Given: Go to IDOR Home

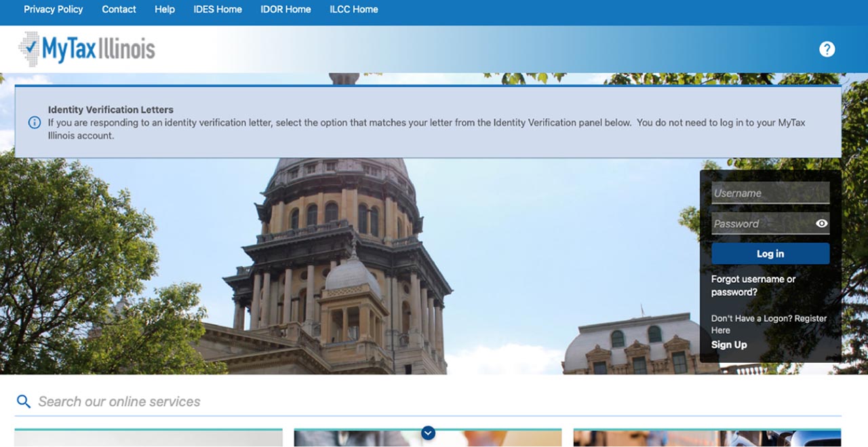Looking at the screenshot, I should click(285, 9).
